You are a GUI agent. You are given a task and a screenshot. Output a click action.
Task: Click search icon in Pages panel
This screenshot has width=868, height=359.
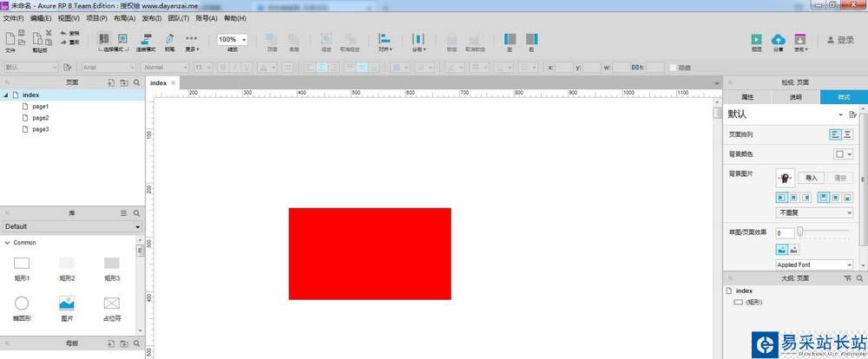click(x=137, y=82)
